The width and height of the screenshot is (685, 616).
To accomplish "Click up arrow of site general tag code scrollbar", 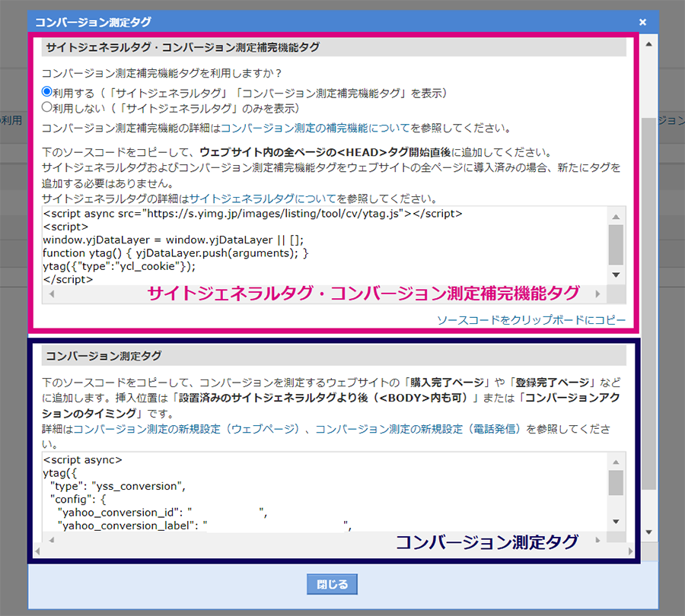I will click(x=616, y=217).
